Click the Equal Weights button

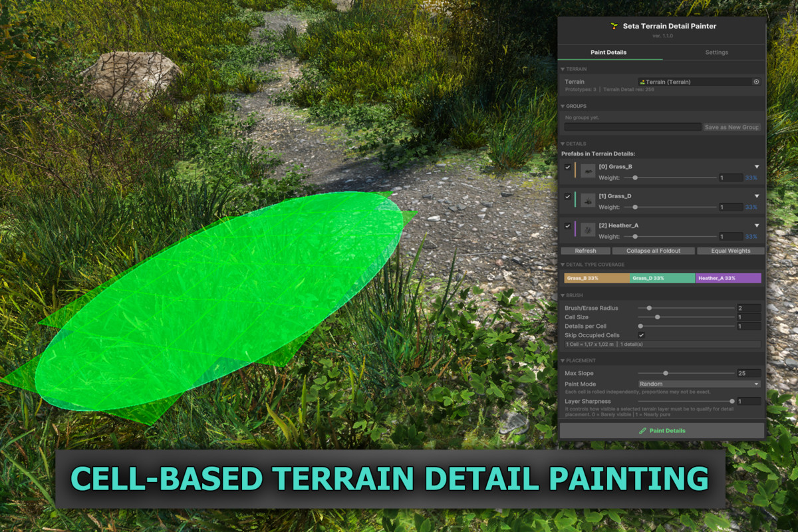coord(730,251)
